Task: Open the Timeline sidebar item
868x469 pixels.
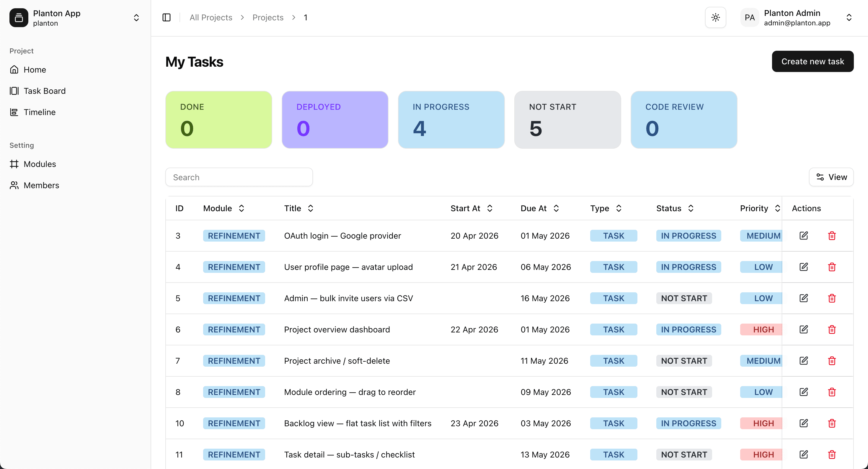Action: (x=40, y=112)
